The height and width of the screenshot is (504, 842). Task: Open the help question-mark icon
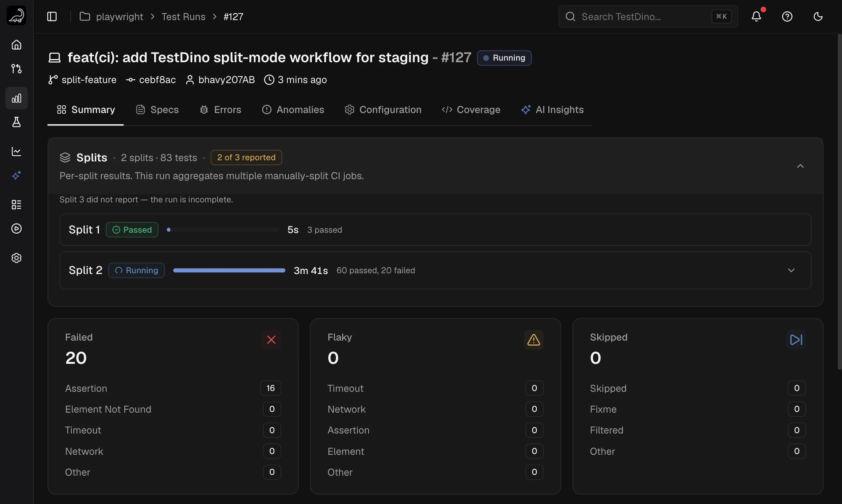point(787,16)
